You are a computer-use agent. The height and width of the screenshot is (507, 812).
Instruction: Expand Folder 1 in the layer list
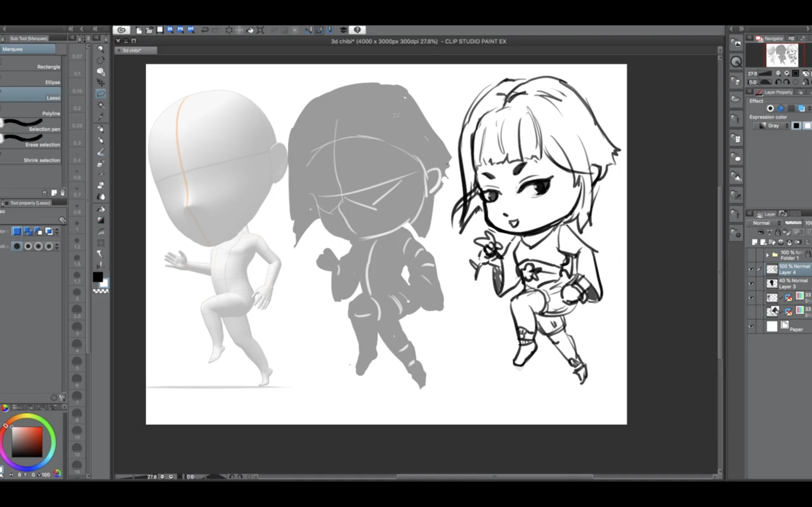[767, 255]
